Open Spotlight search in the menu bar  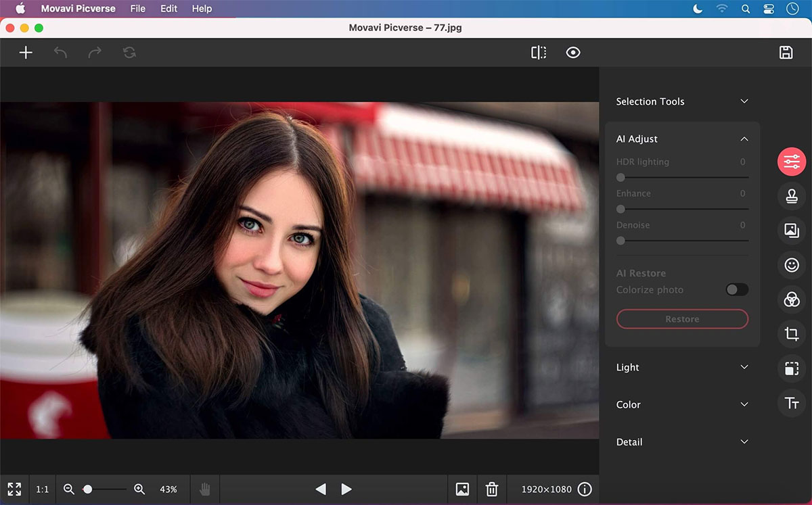(x=746, y=9)
